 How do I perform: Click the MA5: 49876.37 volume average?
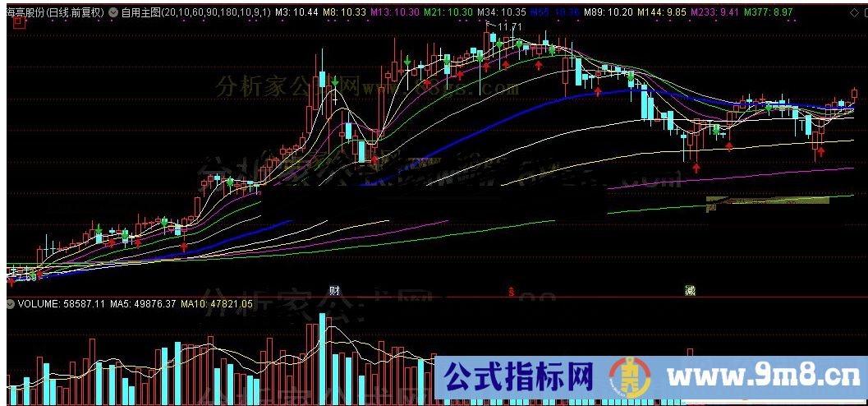click(x=144, y=303)
